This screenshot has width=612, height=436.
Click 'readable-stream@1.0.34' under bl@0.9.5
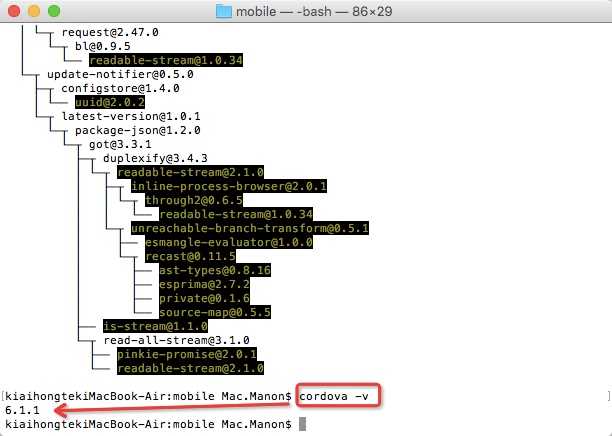[x=166, y=61]
